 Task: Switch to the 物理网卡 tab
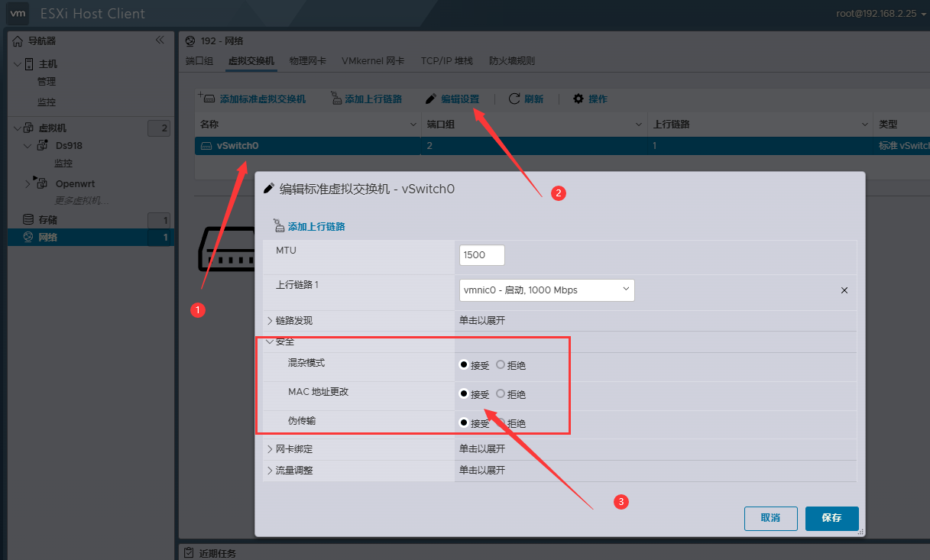308,60
